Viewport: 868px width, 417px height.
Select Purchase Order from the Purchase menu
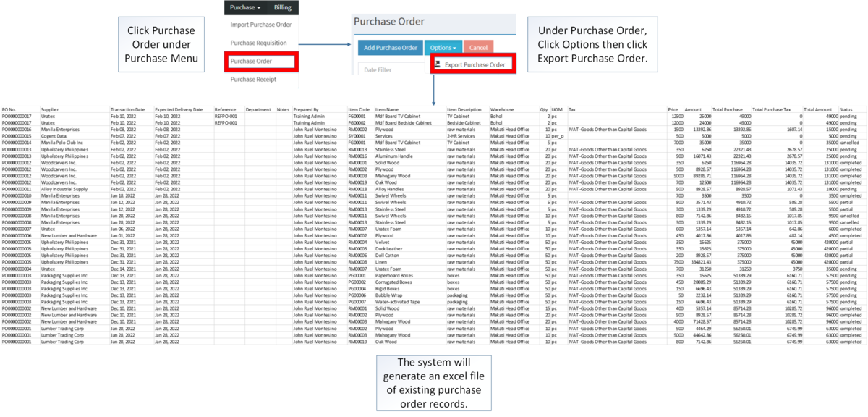tap(251, 62)
